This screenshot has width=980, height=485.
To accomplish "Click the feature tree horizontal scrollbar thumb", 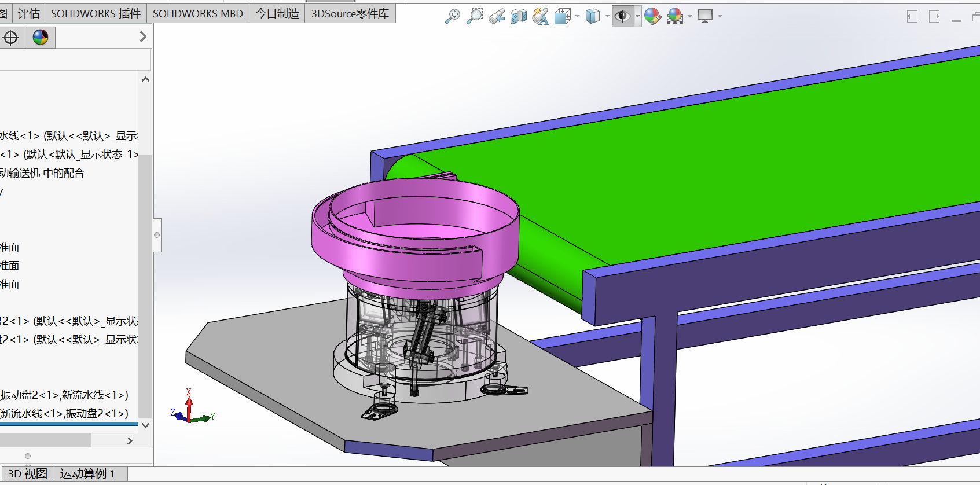I will pos(45,440).
